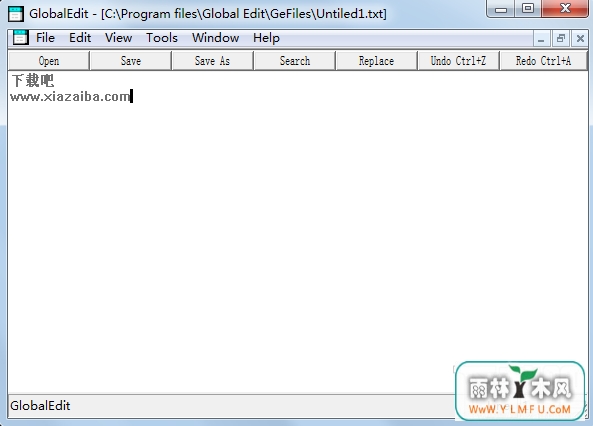Screen dimensions: 593x426
Task: Open the Help menu
Action: click(x=266, y=38)
